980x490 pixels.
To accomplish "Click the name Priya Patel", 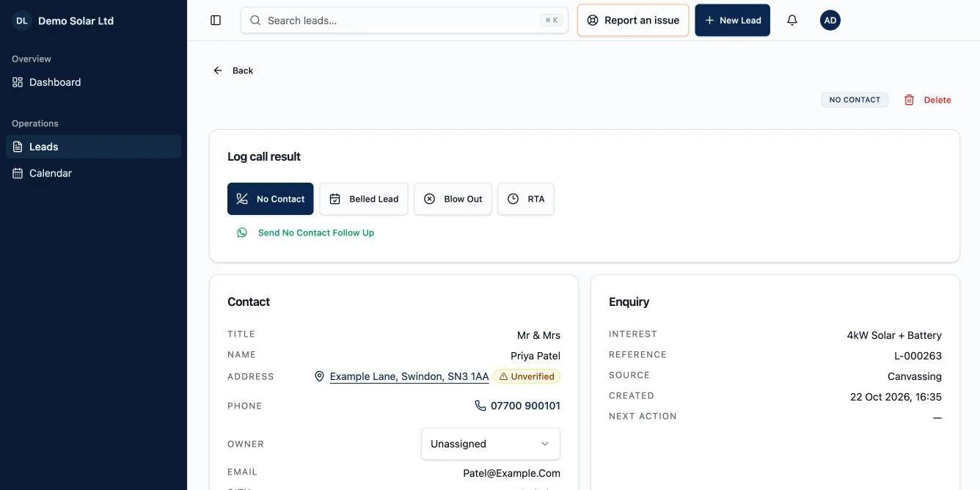I will point(535,356).
